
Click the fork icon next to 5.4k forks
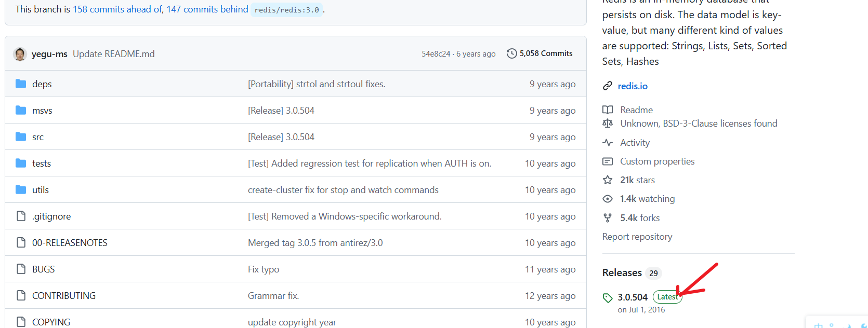point(607,218)
